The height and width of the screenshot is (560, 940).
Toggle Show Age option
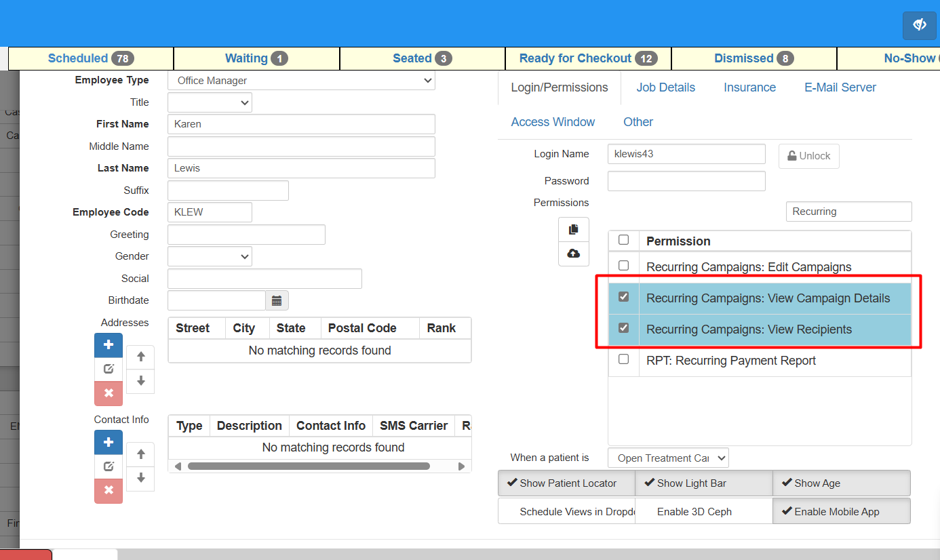point(842,483)
